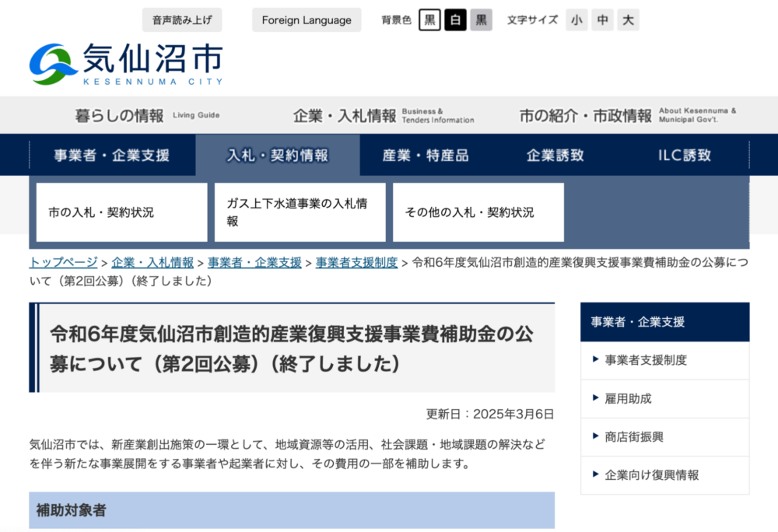Open 事業者支援制度 in the sidebar
778x532 pixels.
tap(665, 360)
